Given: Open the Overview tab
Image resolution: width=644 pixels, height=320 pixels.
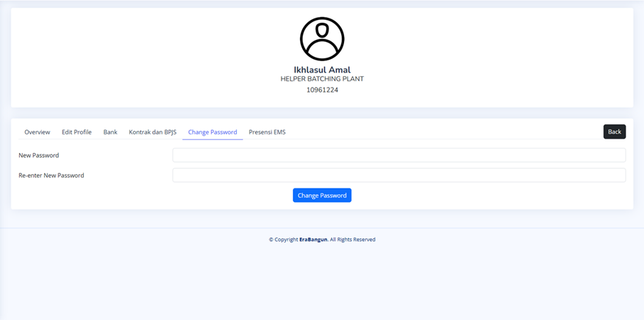Looking at the screenshot, I should 38,132.
